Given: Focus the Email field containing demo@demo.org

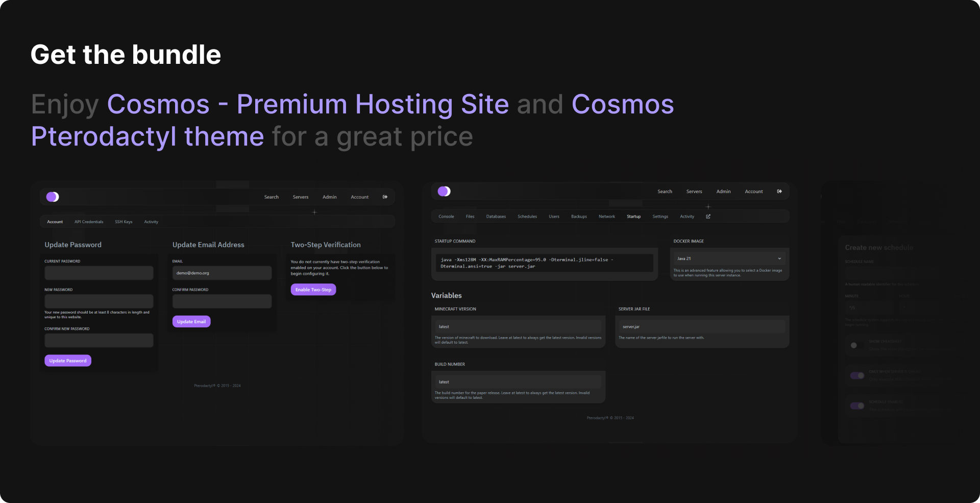Looking at the screenshot, I should (222, 273).
